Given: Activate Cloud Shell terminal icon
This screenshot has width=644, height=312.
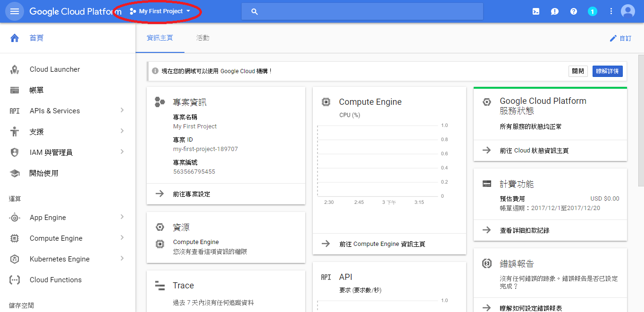Looking at the screenshot, I should 536,11.
